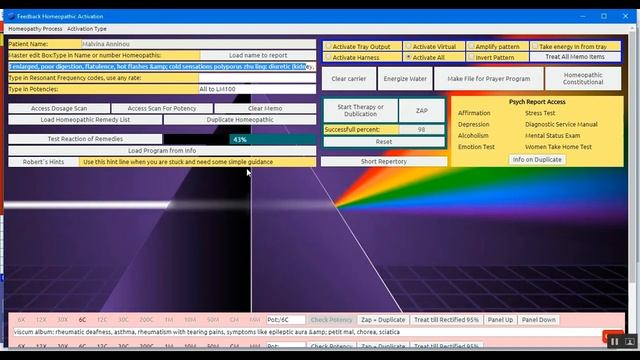640x360 pixels.
Task: Select 10M potency in the Pot:/6C row
Action: (x=190, y=320)
